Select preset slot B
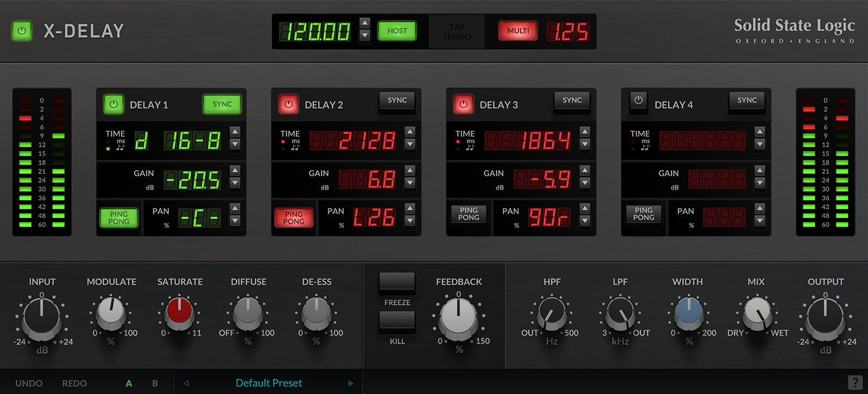The height and width of the screenshot is (394, 868). click(155, 383)
